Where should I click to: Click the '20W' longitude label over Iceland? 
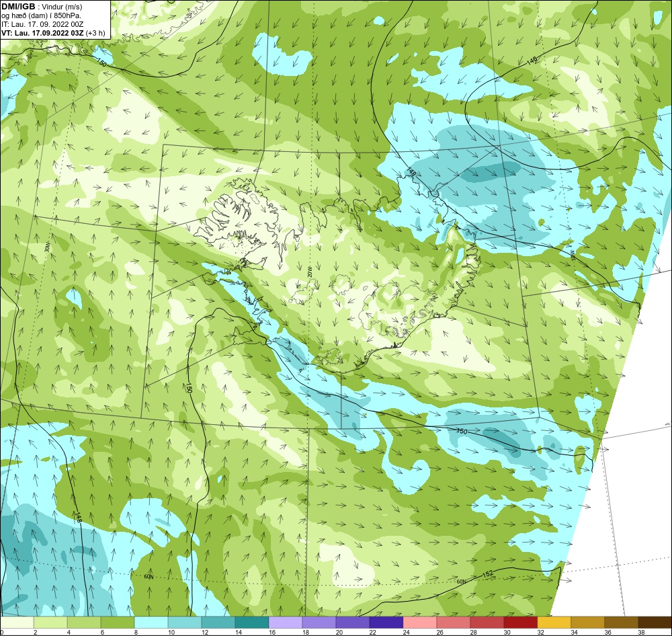pos(310,271)
